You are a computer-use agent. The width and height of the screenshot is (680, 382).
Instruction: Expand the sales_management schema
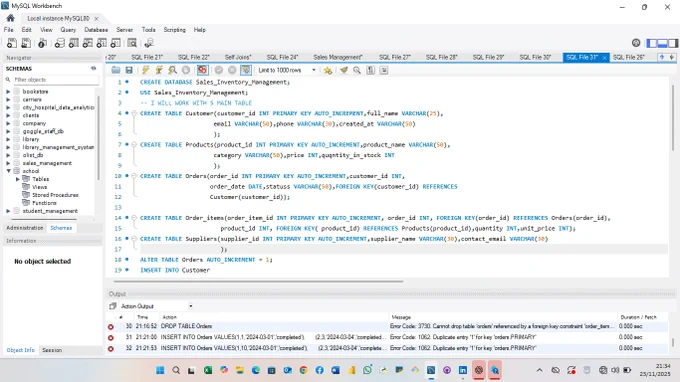8,163
